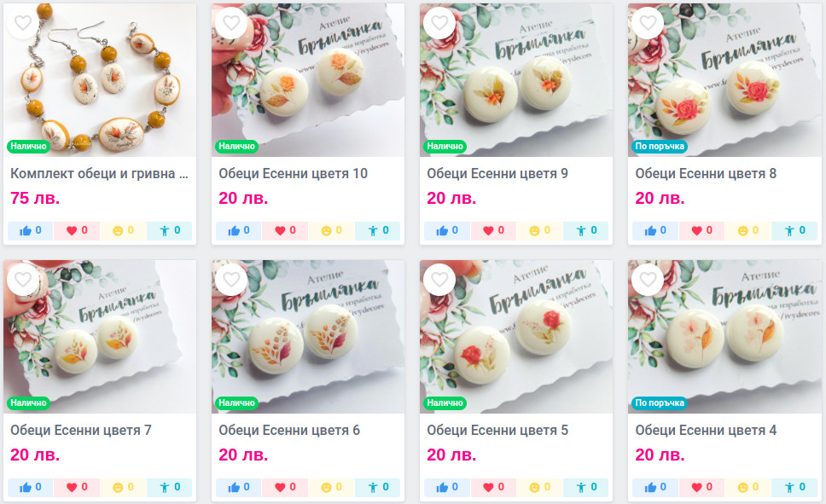
Task: Smiley reaction on Обеци Есенни цветя 10
Action: pyautogui.click(x=331, y=230)
